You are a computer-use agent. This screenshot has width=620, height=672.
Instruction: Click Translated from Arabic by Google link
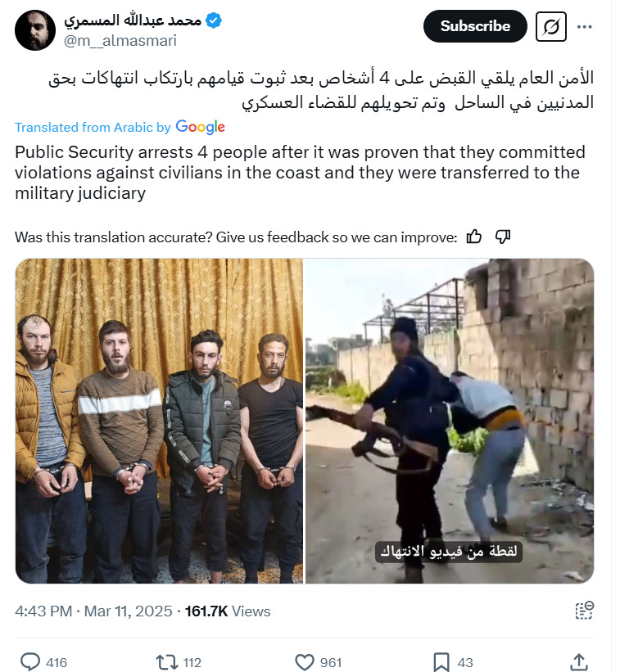(x=120, y=127)
